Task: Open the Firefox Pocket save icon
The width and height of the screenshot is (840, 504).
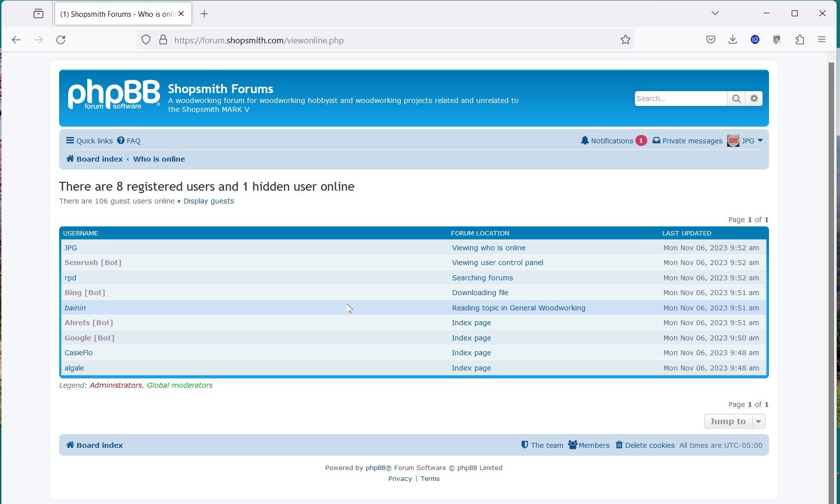Action: point(710,40)
